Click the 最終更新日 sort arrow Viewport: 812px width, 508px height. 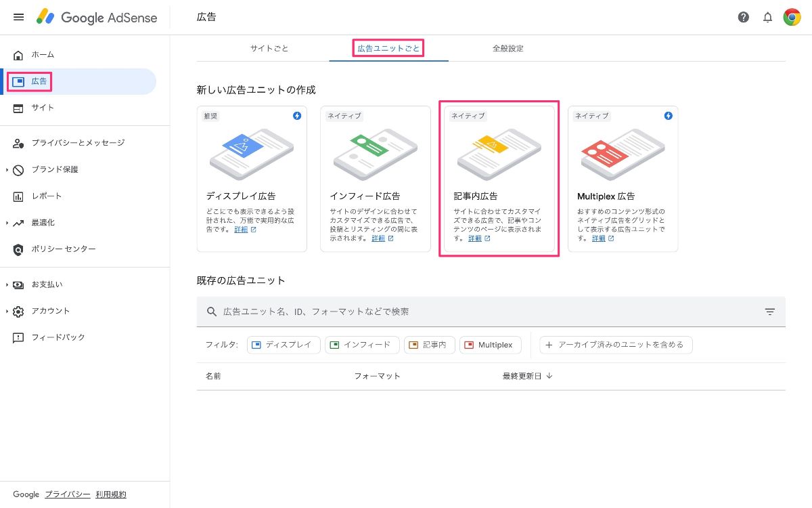(x=549, y=376)
